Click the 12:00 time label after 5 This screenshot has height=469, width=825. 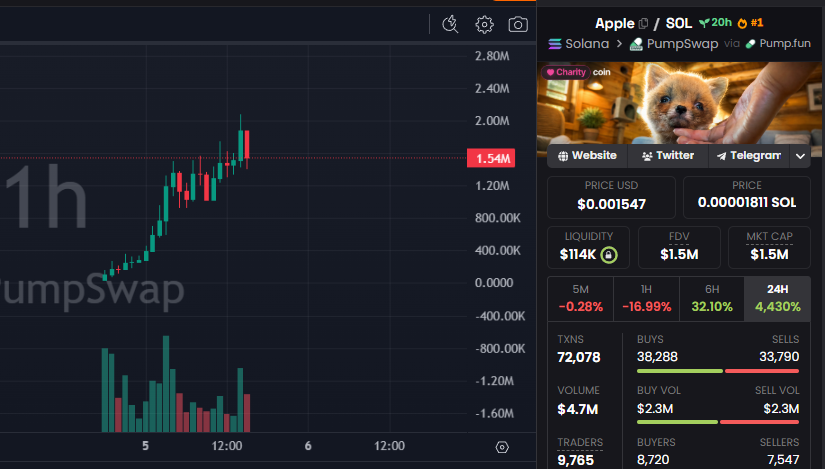coord(227,446)
